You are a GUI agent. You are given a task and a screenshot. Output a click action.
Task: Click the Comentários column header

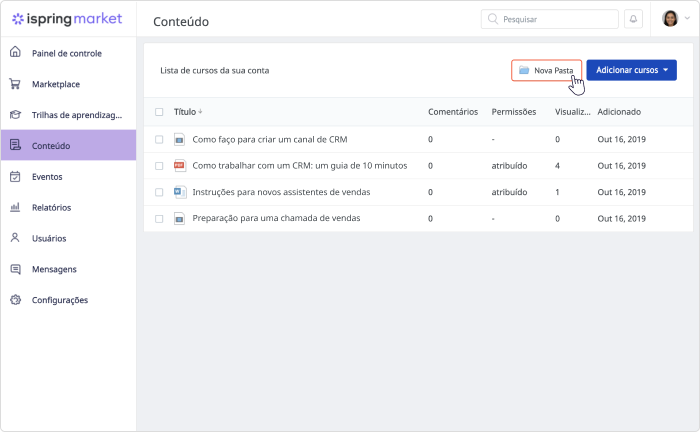tap(453, 112)
